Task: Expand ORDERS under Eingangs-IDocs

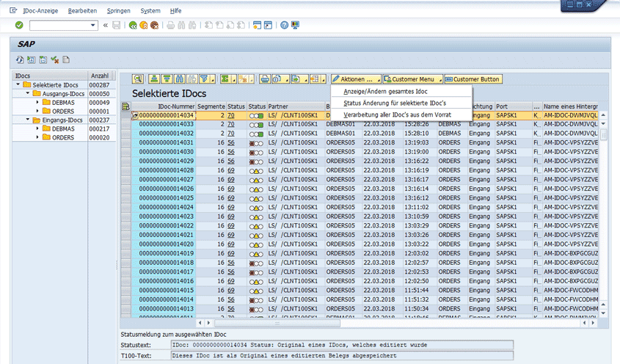Action: [37, 137]
